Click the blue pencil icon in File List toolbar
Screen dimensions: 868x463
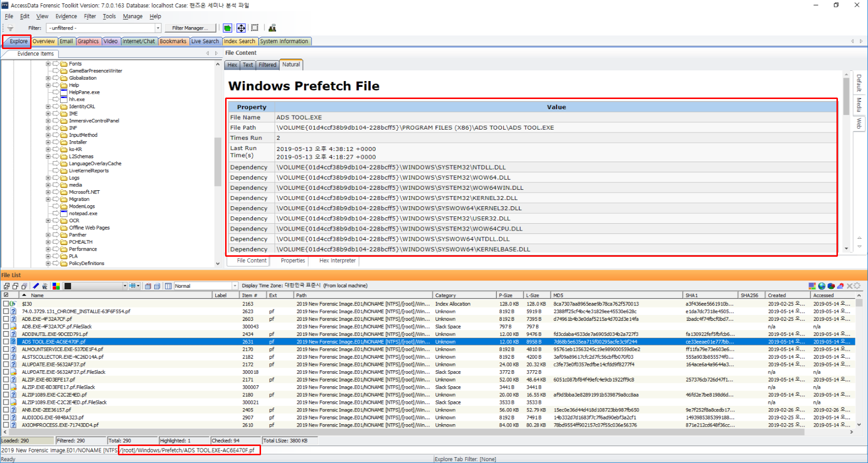point(36,286)
